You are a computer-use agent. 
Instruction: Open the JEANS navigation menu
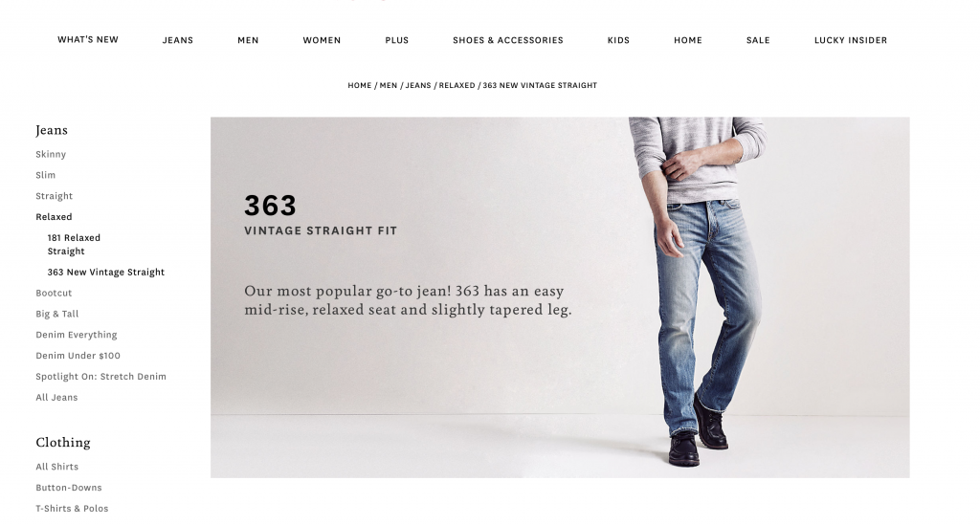pyautogui.click(x=177, y=40)
